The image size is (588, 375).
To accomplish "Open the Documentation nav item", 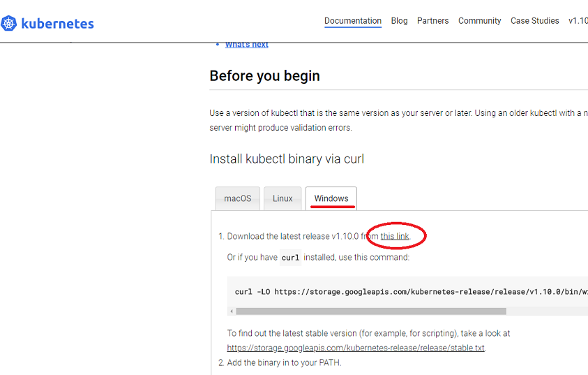I will coord(353,21).
